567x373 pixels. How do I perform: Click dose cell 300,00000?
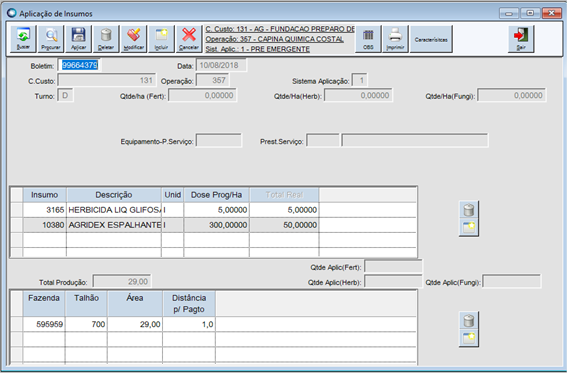216,225
